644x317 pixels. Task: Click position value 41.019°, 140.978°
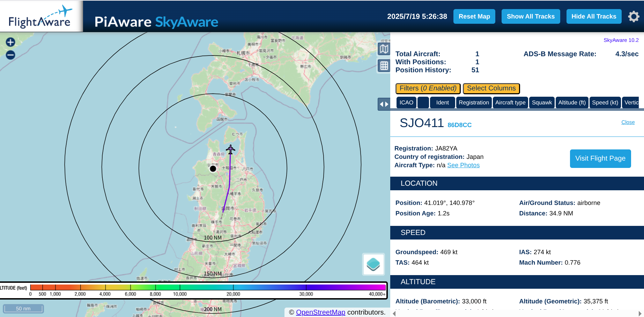coord(449,203)
